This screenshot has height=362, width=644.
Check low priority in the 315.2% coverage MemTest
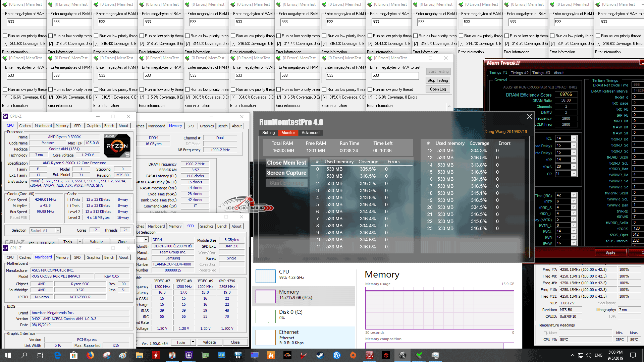point(142,89)
